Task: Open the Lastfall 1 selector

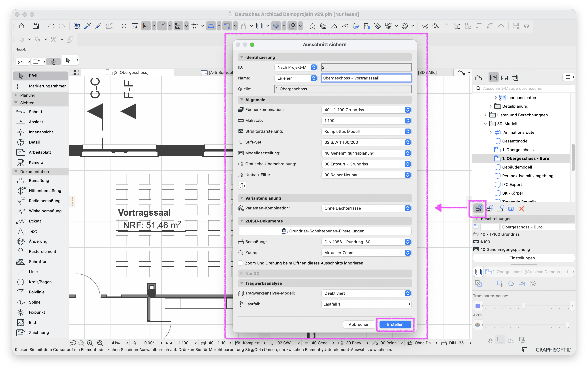Action: (366, 304)
